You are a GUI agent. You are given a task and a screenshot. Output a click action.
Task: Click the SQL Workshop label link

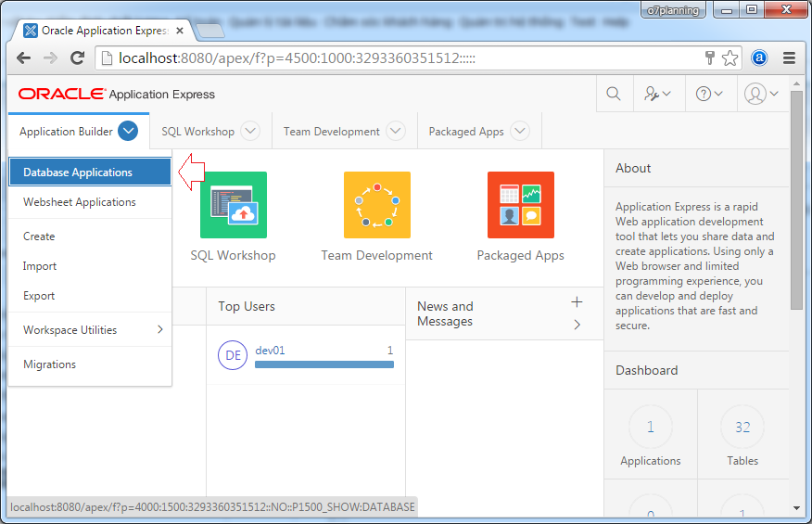(x=233, y=256)
